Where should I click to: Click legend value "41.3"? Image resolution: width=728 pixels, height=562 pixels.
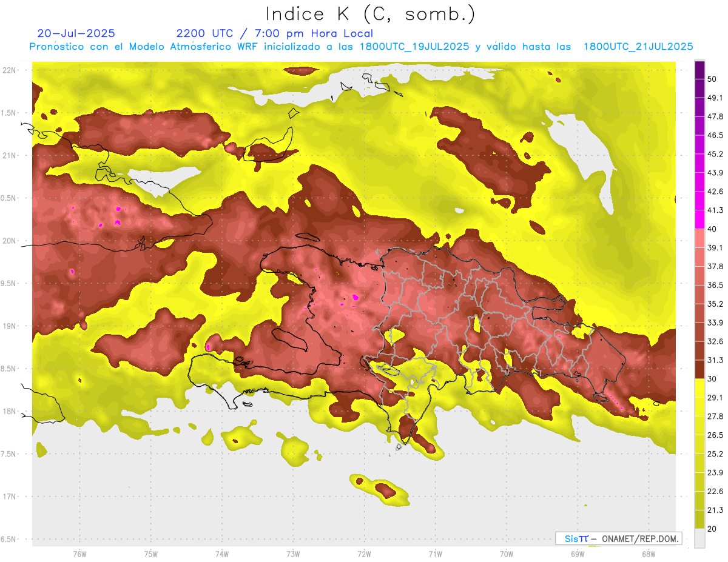pos(715,210)
